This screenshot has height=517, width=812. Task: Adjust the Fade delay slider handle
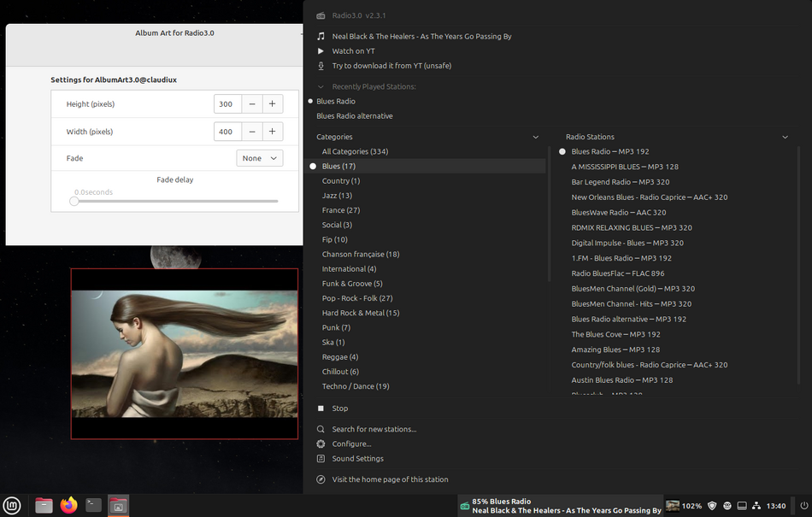(x=74, y=202)
